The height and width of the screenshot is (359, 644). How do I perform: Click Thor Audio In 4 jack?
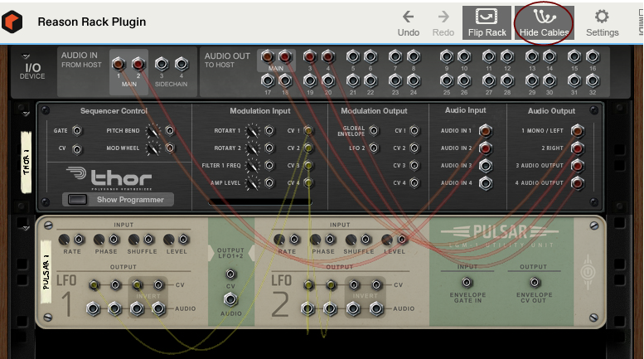pos(485,183)
